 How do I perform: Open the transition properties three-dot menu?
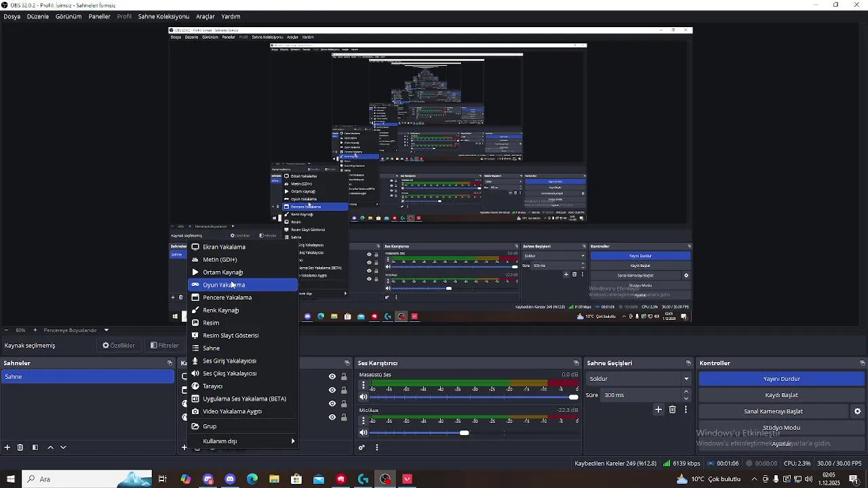(686, 409)
